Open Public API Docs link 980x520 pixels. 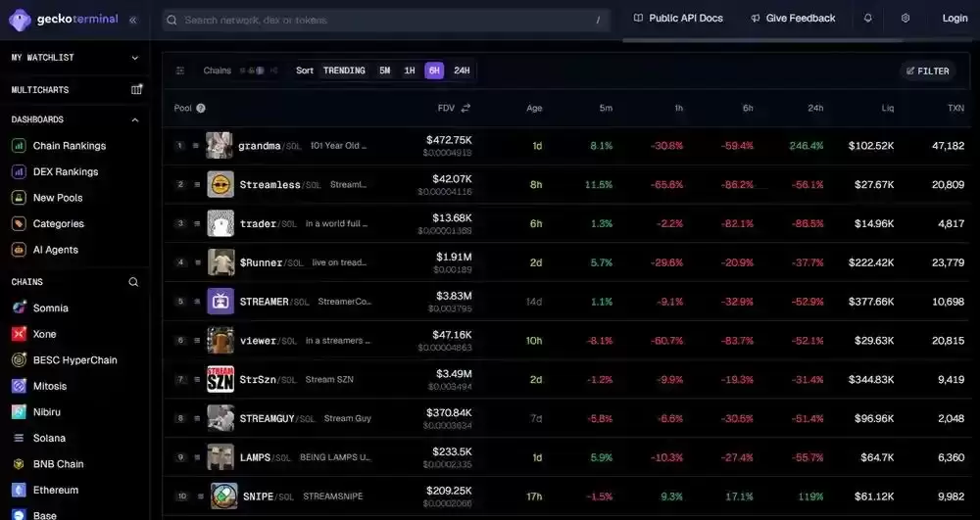click(678, 19)
